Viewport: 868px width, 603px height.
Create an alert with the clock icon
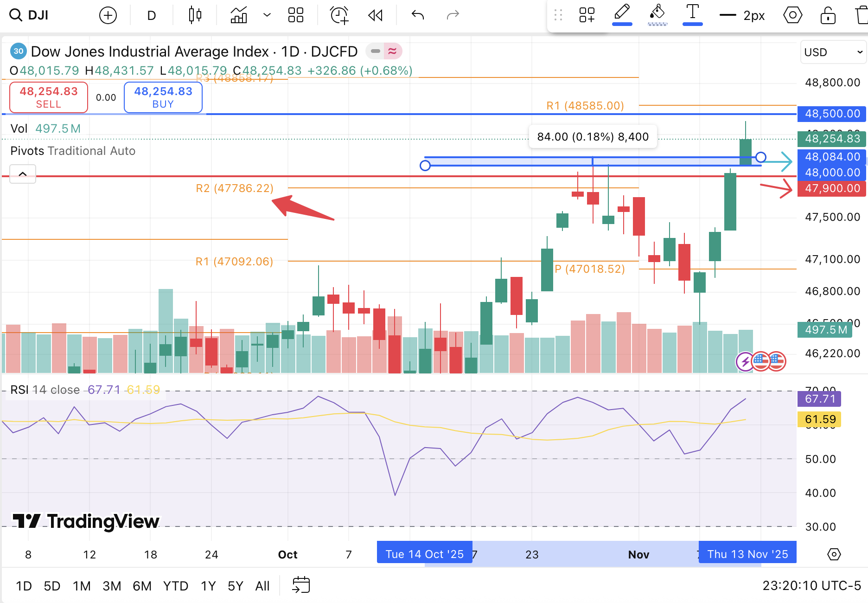coord(339,16)
